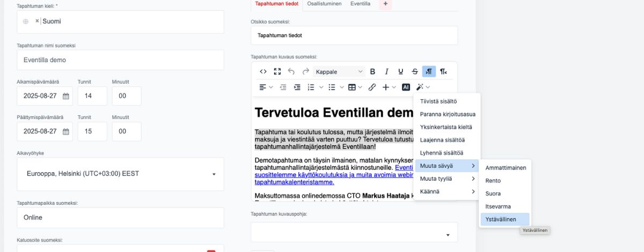Click the plus insert icon
644x252 pixels.
tap(385, 87)
